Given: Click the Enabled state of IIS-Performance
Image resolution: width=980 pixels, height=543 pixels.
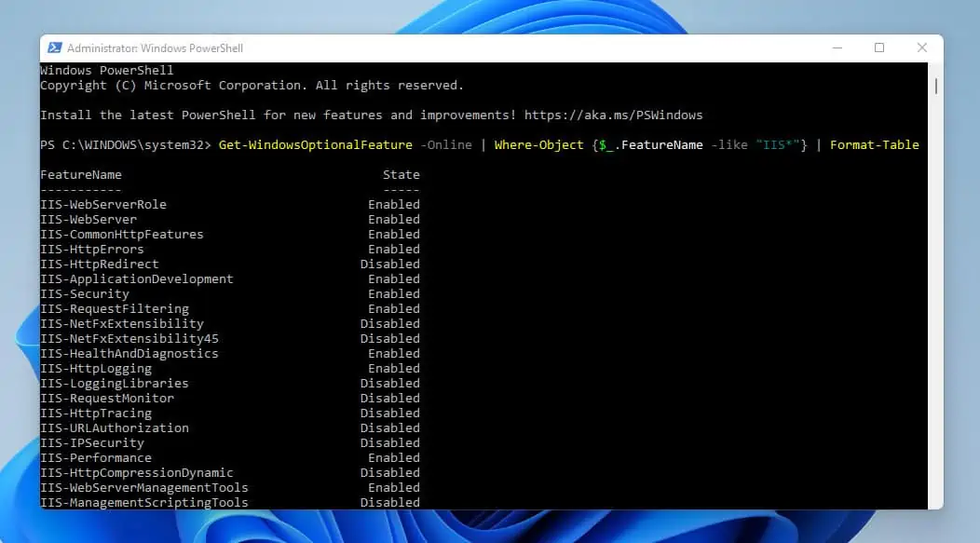Looking at the screenshot, I should (x=394, y=458).
